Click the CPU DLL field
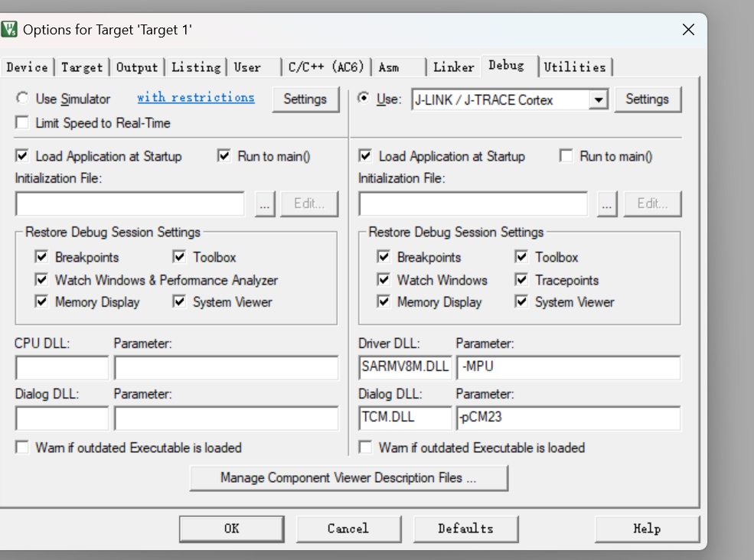 [62, 368]
